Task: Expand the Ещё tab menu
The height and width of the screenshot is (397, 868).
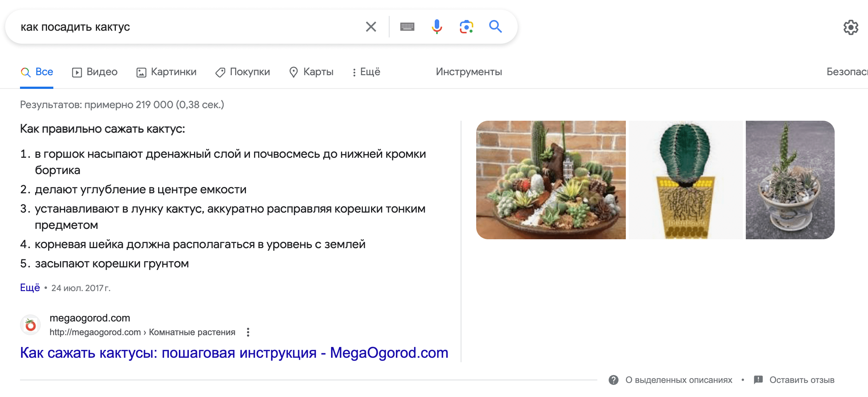Action: [x=366, y=72]
